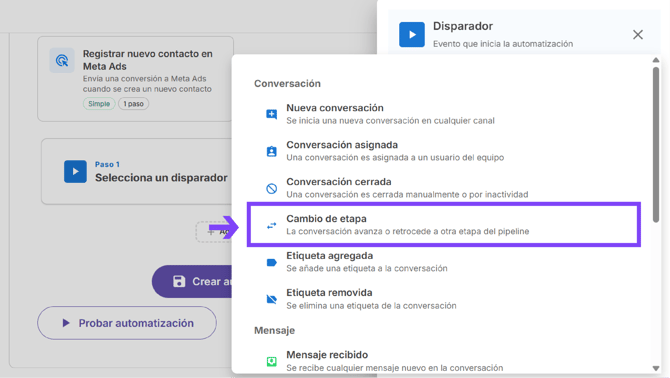This screenshot has height=378, width=670.
Task: Click the Etiqueta removida crossed-tag icon
Action: pyautogui.click(x=271, y=299)
